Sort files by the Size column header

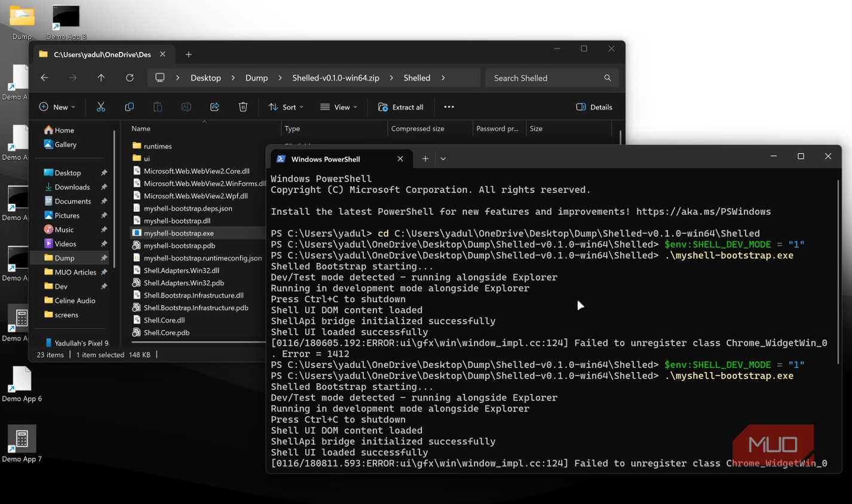click(x=569, y=128)
